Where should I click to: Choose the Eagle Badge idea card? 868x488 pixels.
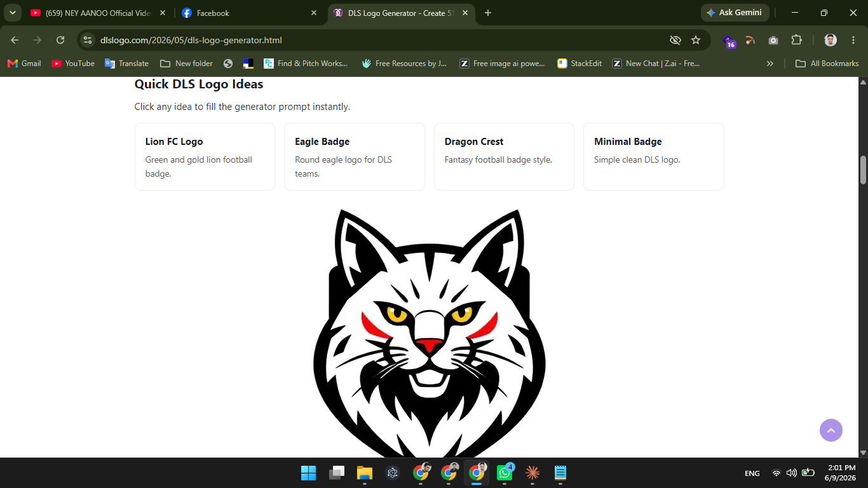coord(355,156)
